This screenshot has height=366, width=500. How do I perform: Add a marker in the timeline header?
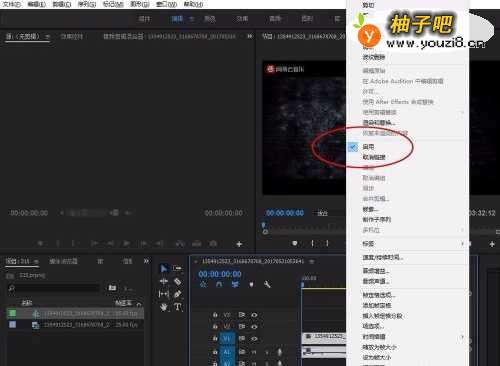point(251,284)
